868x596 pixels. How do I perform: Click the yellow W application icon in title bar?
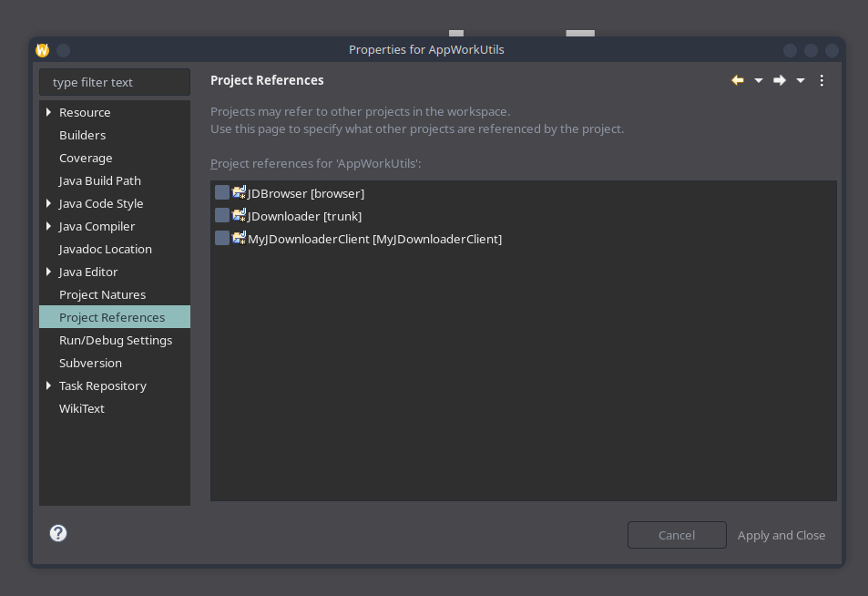43,50
